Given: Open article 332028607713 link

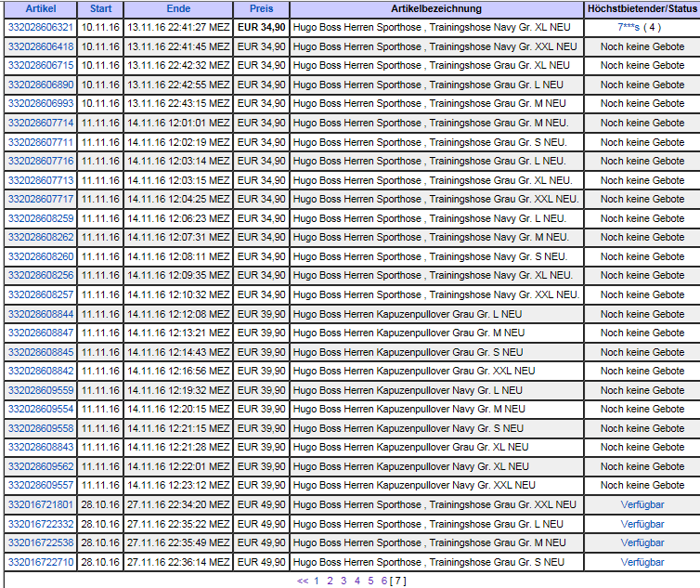Looking at the screenshot, I should pos(41,180).
